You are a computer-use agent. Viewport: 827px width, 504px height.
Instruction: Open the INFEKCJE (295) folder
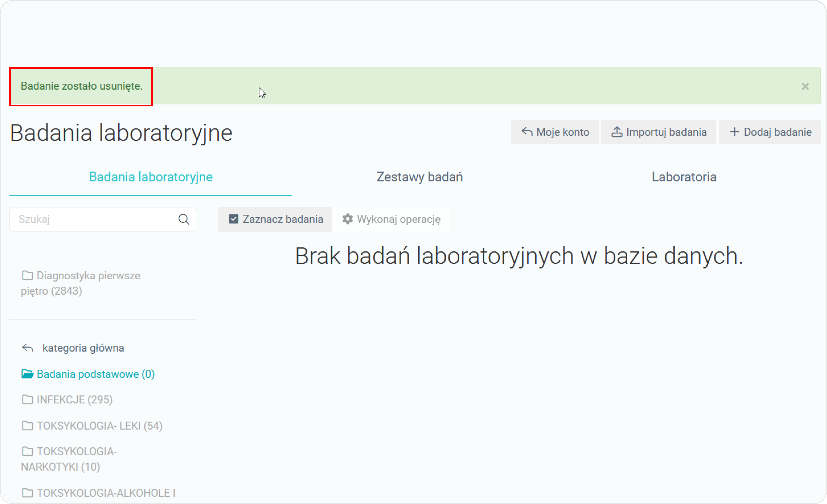coord(67,400)
